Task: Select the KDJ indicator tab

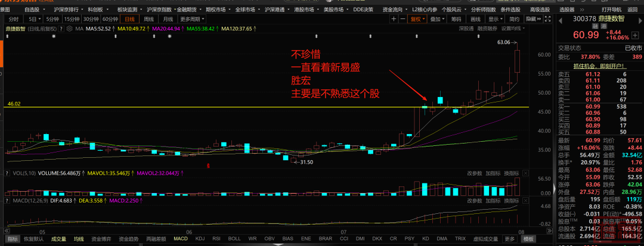Action: (200, 238)
